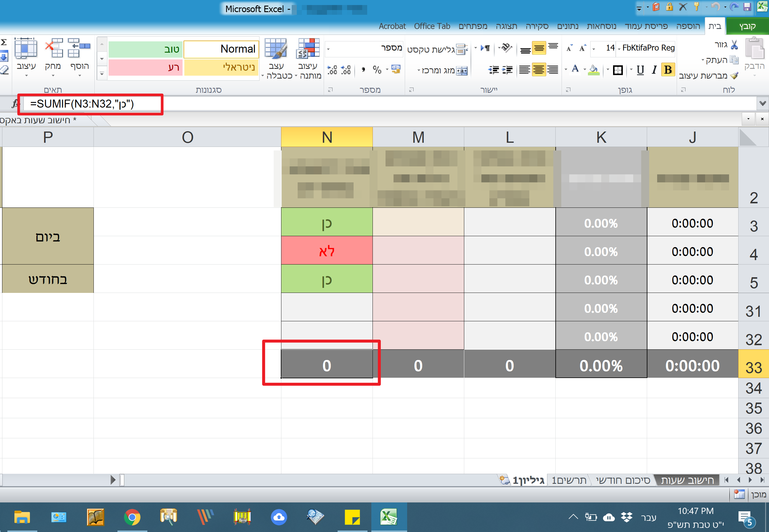Toggle Italic formatting button
This screenshot has height=532, width=769.
point(654,70)
